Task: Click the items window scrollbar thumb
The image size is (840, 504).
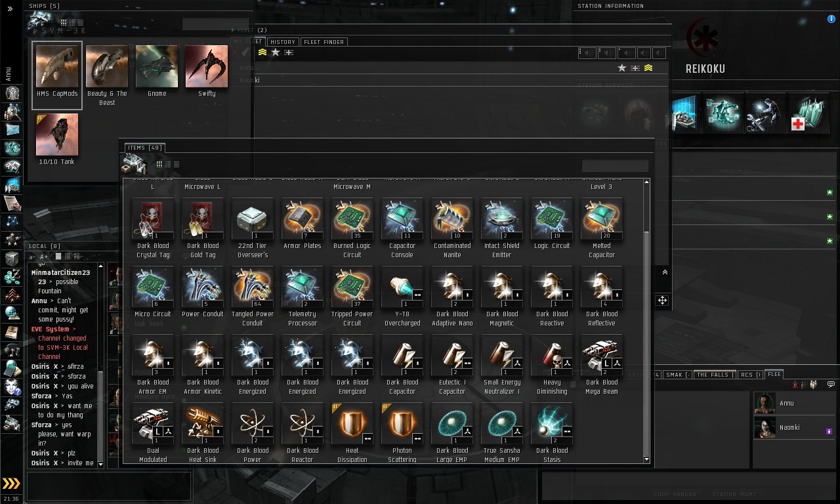Action: click(646, 342)
